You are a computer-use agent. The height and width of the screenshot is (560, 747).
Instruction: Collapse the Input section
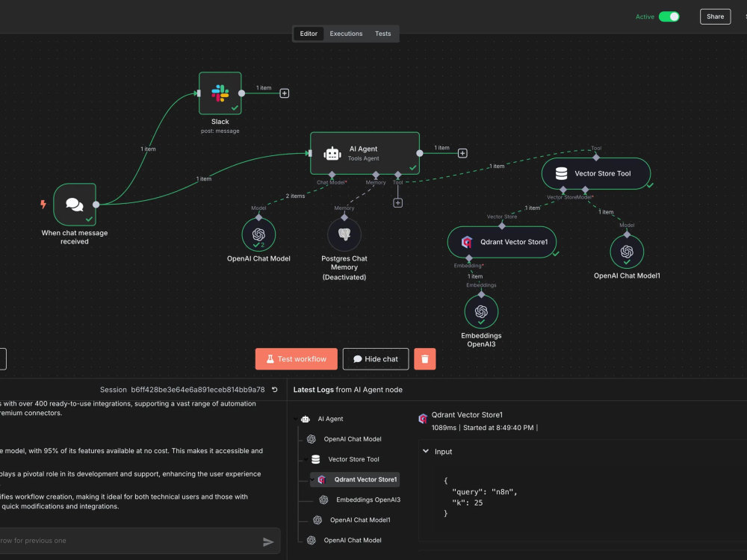(426, 452)
